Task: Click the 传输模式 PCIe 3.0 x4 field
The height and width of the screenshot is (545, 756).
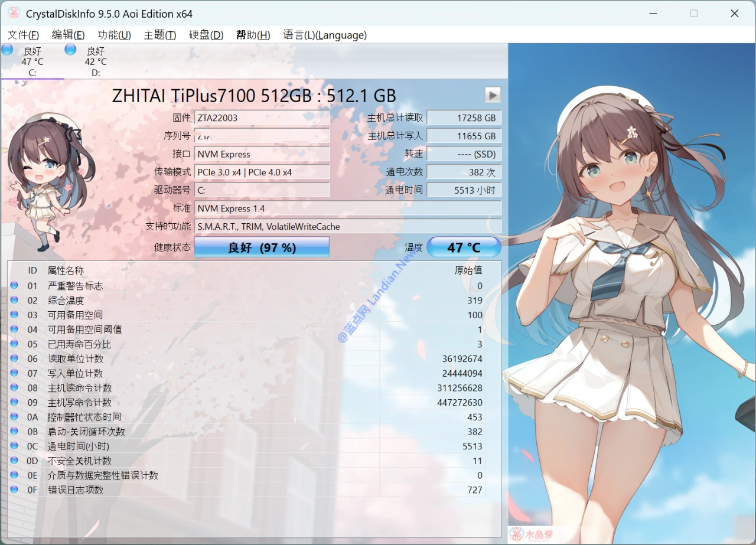Action: point(262,172)
